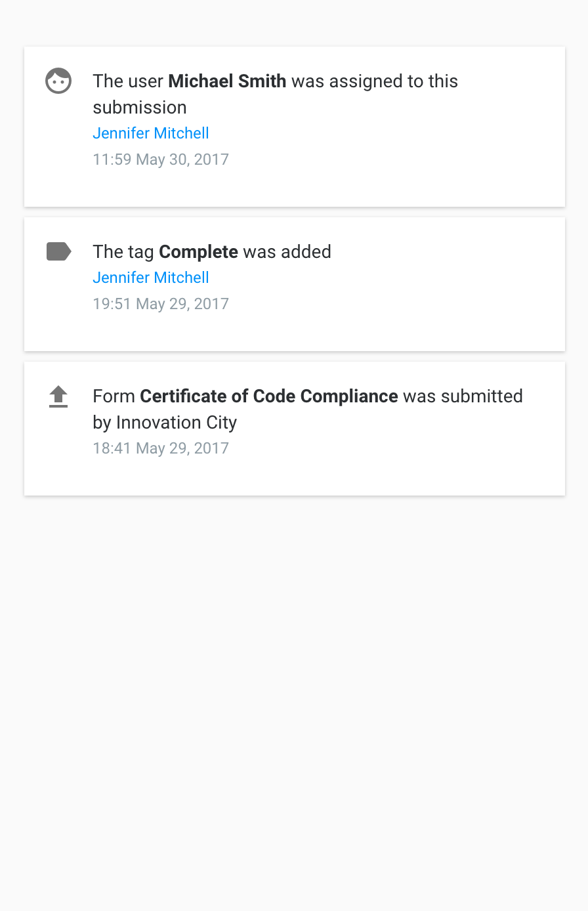Click the word "Form" in third entry
Image resolution: width=588 pixels, height=911 pixels.
(114, 396)
